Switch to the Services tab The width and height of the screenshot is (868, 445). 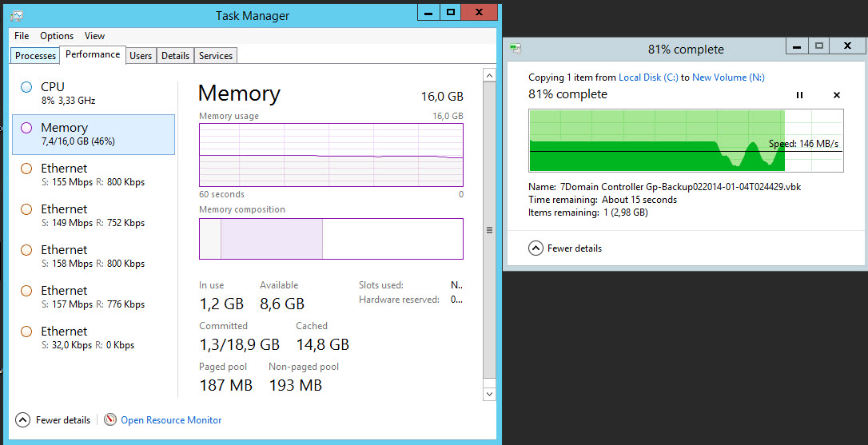215,56
